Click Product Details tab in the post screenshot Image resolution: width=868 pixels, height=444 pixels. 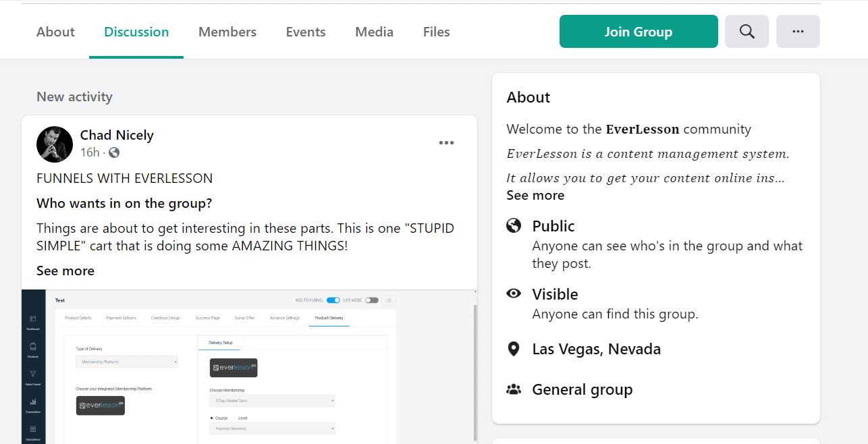(x=78, y=318)
